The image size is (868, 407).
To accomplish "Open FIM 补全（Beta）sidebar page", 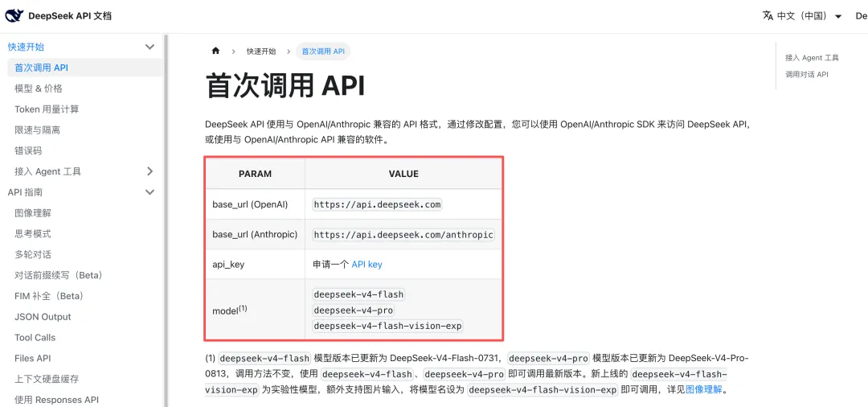I will point(49,296).
